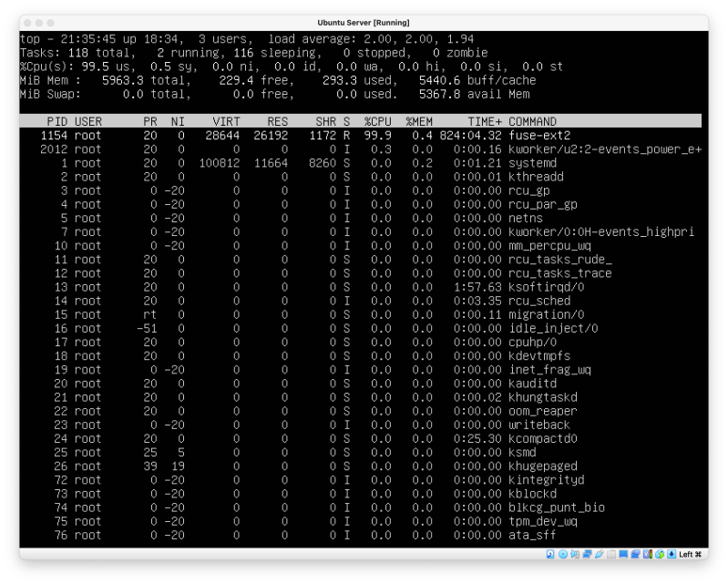Click the khungtaskd command entry
Screen dimensions: 728x584
(x=543, y=397)
